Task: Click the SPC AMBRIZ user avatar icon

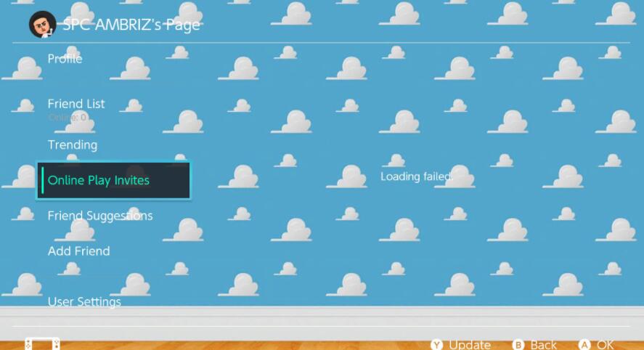Action: click(x=42, y=24)
